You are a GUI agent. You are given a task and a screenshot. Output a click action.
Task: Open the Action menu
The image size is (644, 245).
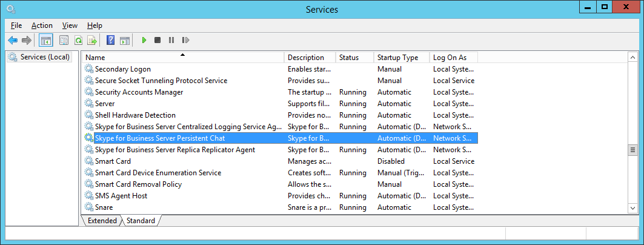point(42,25)
